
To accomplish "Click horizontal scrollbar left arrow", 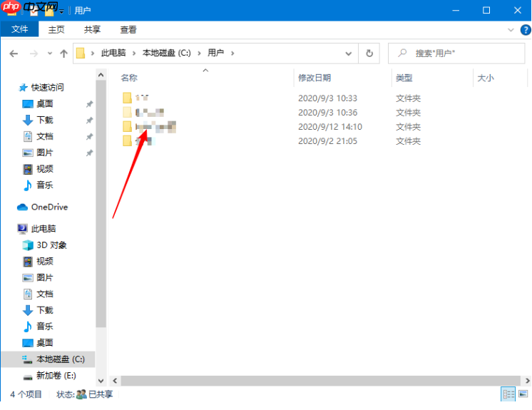I will 115,381.
